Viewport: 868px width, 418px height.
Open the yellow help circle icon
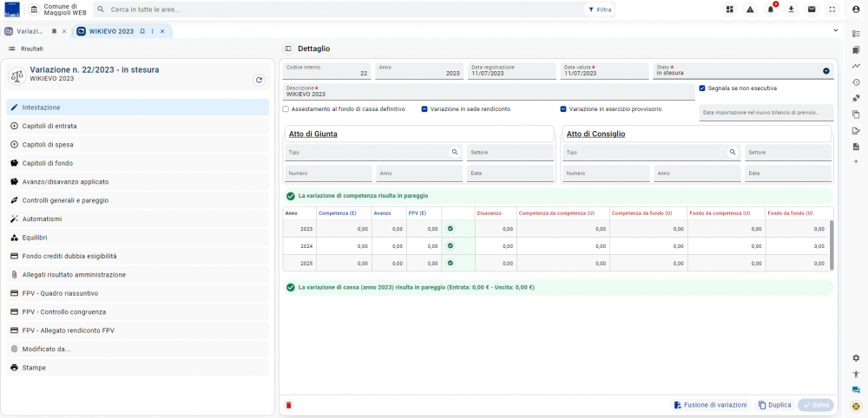pos(856,406)
